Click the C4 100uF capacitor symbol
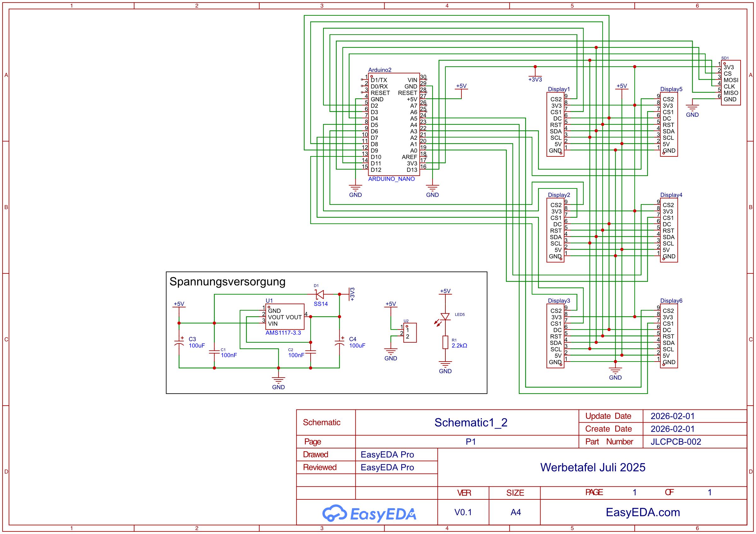Image resolution: width=756 pixels, height=534 pixels. [339, 342]
